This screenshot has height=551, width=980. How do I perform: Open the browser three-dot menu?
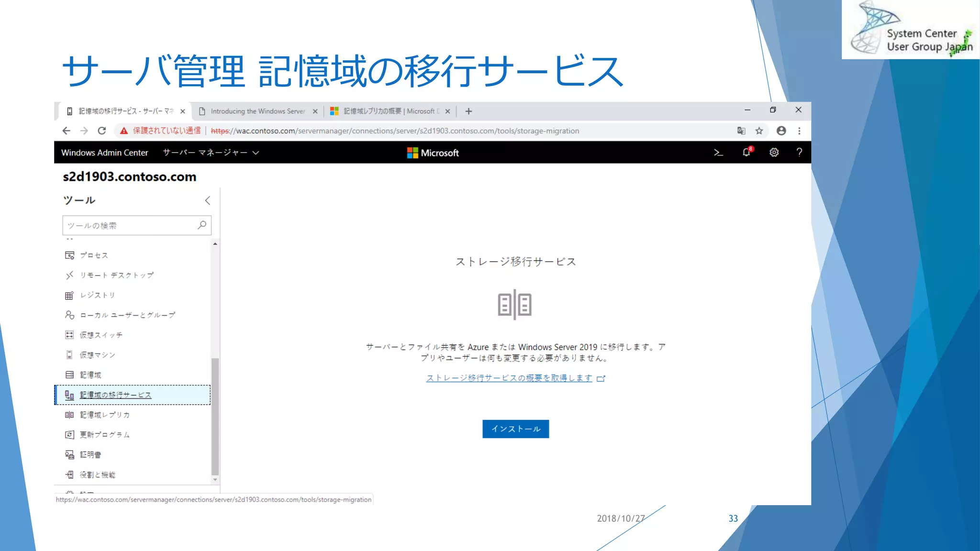click(799, 131)
